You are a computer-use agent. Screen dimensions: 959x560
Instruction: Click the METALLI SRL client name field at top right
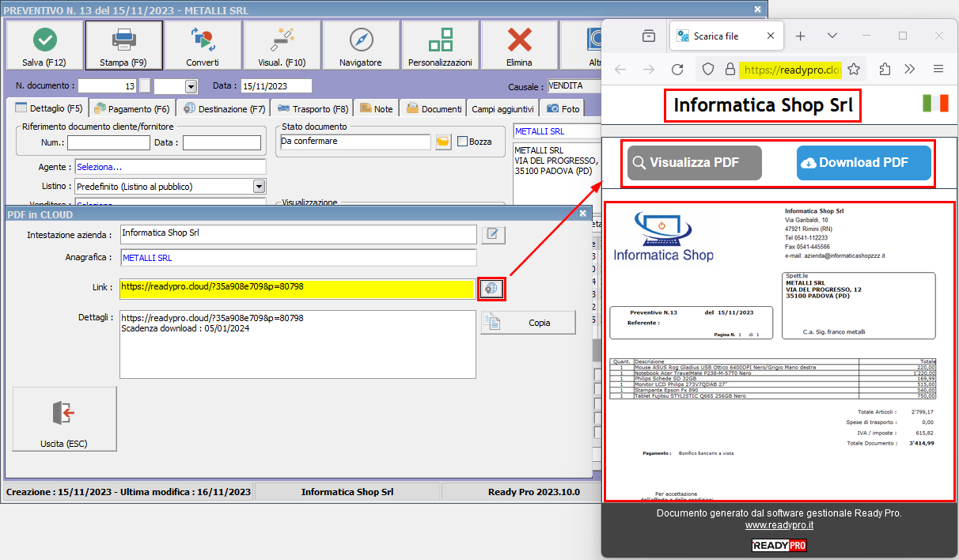pyautogui.click(x=556, y=131)
